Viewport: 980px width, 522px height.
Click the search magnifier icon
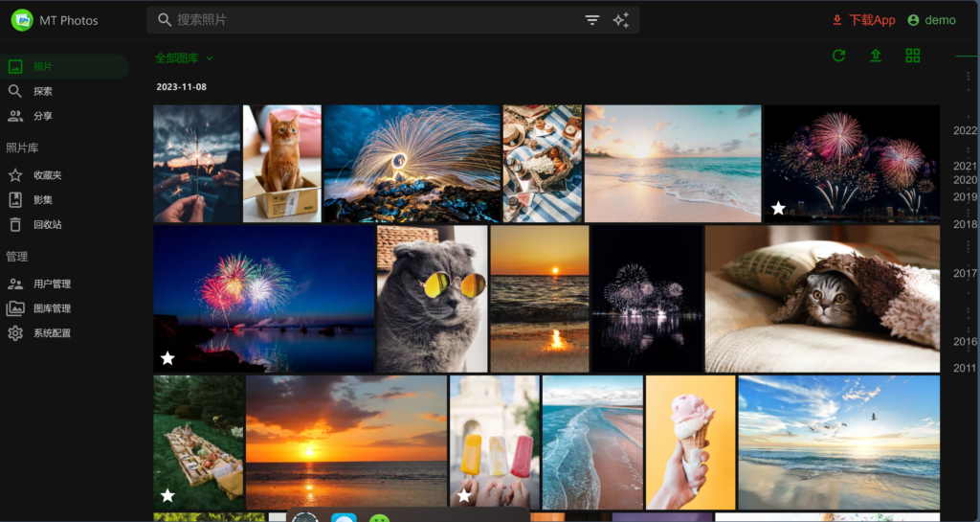pos(165,20)
